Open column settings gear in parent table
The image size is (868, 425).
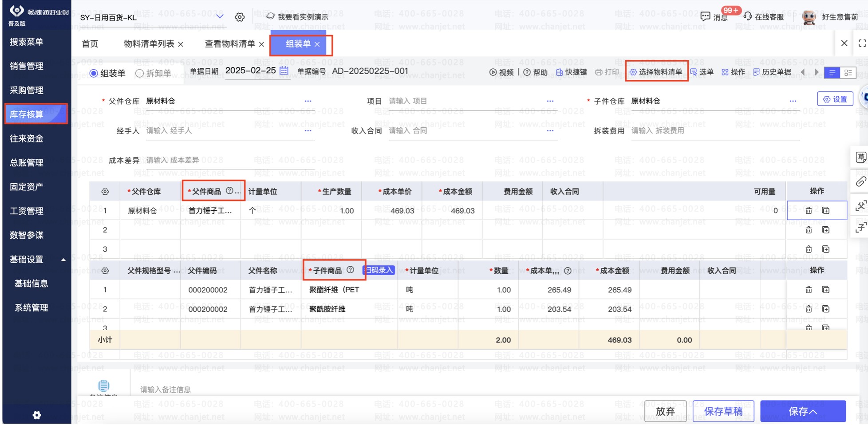[x=105, y=192]
